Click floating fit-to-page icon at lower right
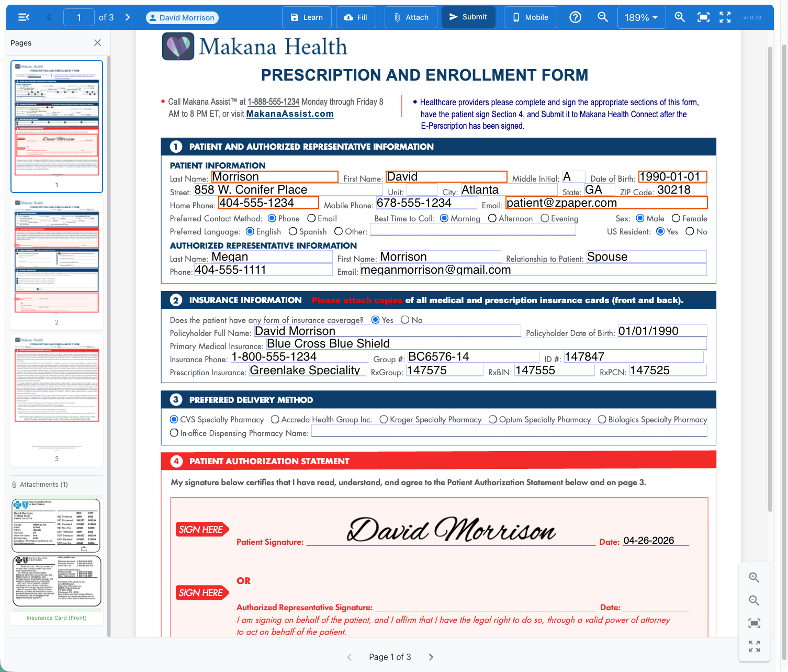This screenshot has height=672, width=788. tap(754, 623)
